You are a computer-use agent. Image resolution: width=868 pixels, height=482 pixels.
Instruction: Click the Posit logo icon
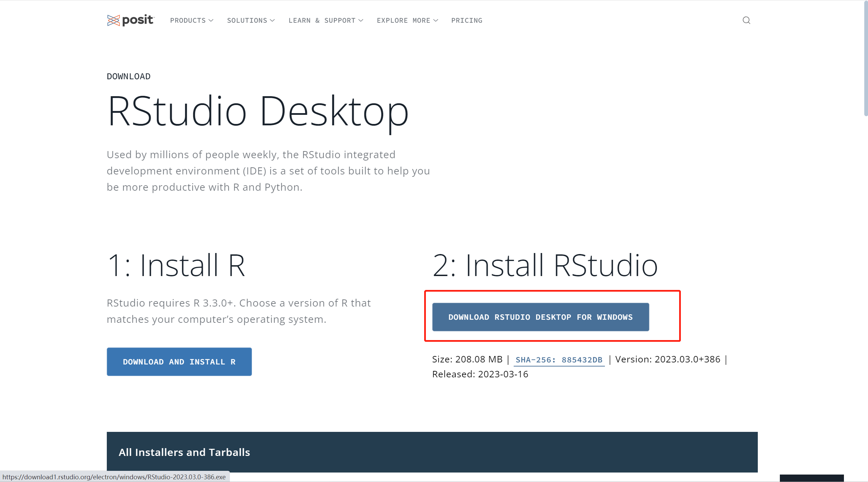pos(114,20)
